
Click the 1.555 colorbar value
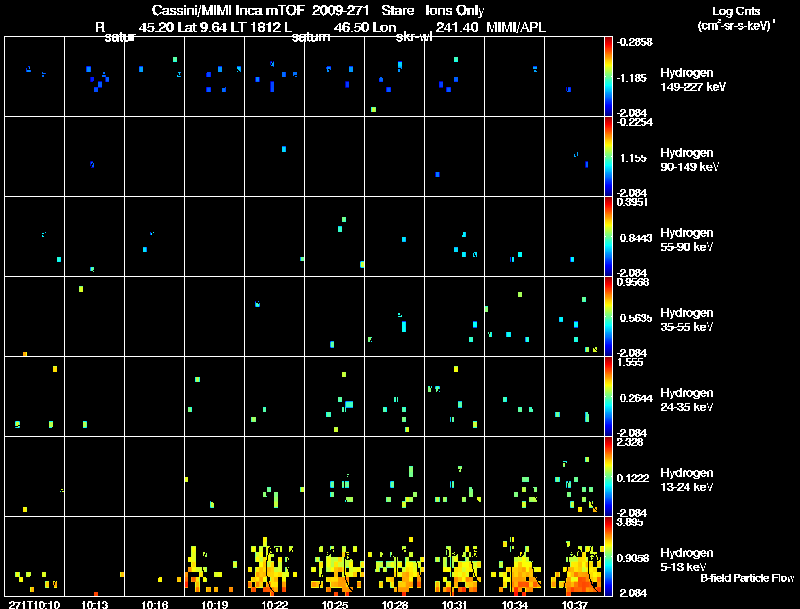(x=630, y=362)
